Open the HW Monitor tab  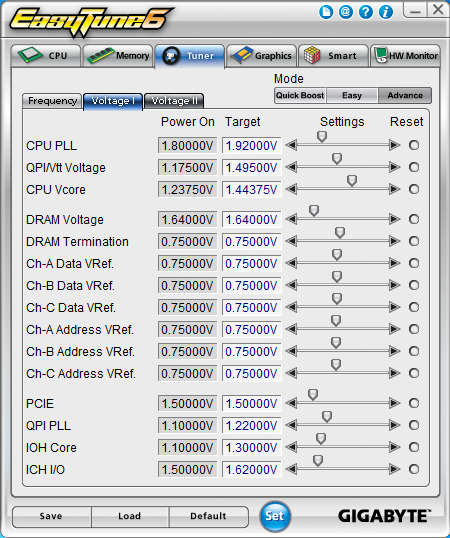(405, 56)
